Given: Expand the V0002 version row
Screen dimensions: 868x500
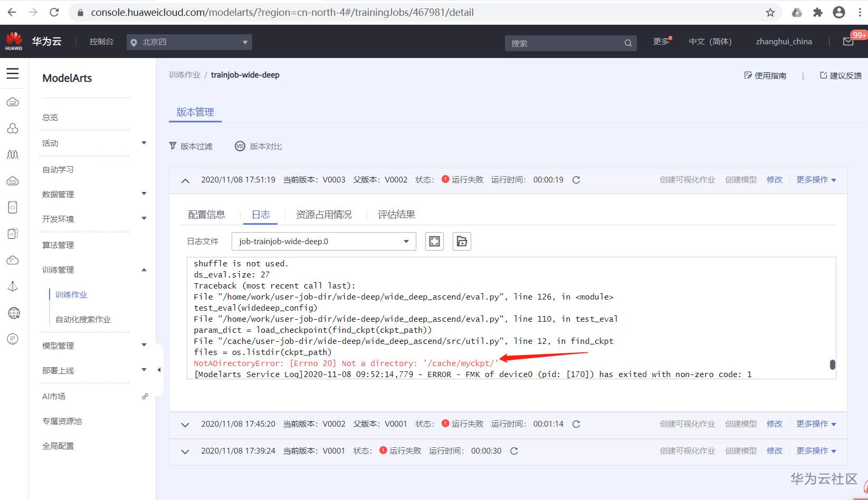Looking at the screenshot, I should click(x=185, y=425).
